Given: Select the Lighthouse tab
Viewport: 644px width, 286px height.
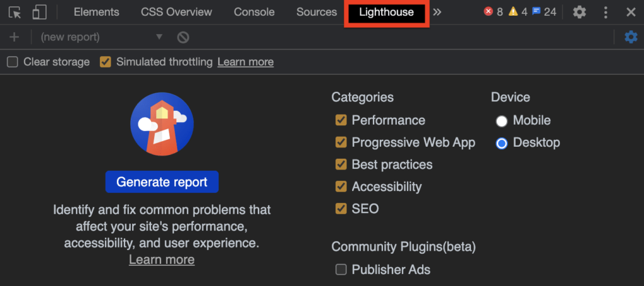Looking at the screenshot, I should (387, 13).
